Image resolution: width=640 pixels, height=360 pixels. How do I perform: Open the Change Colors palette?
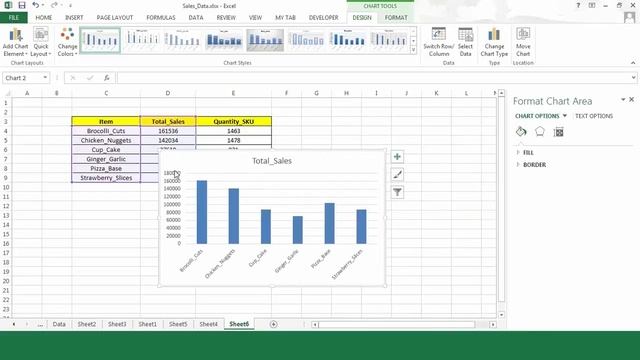pos(67,42)
